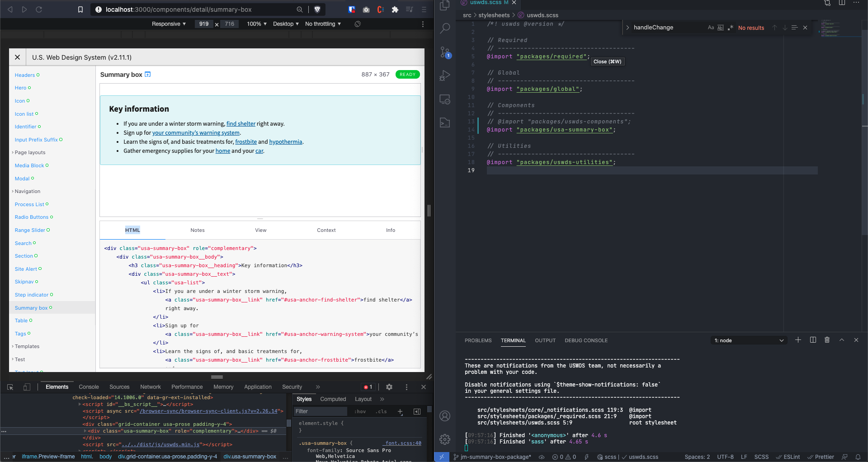The image size is (868, 462).
Task: Expand the find widget replace toggle arrow
Action: [627, 28]
